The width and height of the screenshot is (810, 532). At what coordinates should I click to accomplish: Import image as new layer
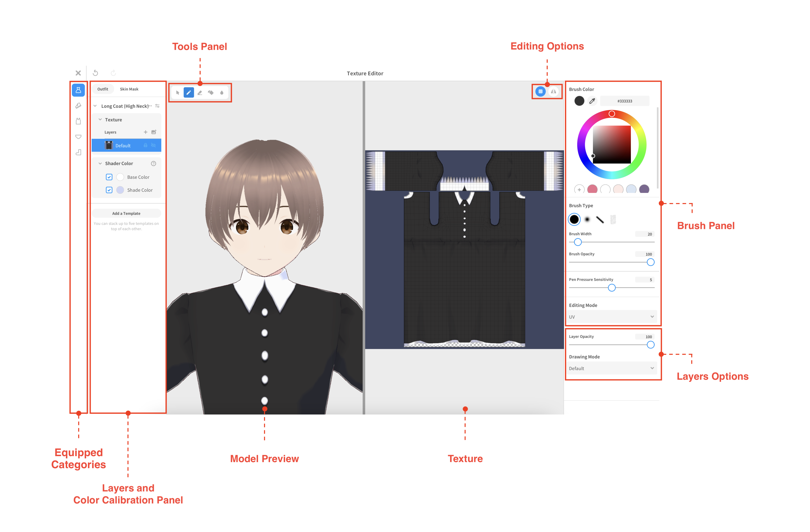click(154, 132)
